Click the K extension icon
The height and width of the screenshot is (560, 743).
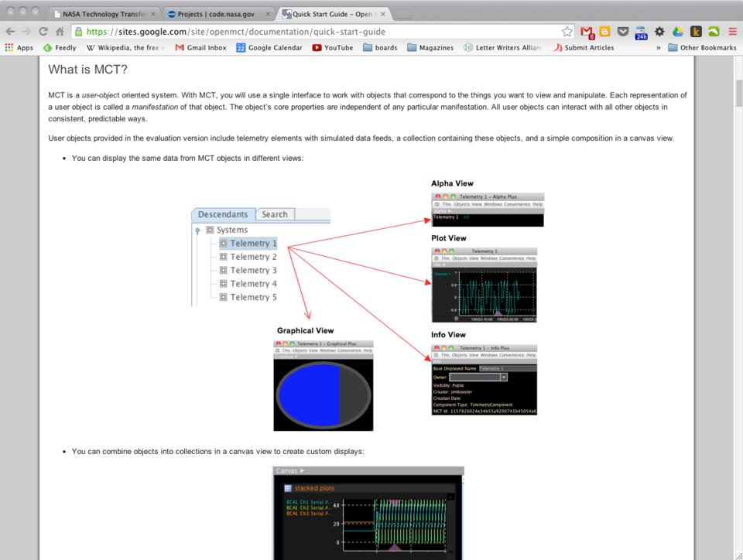pyautogui.click(x=696, y=31)
